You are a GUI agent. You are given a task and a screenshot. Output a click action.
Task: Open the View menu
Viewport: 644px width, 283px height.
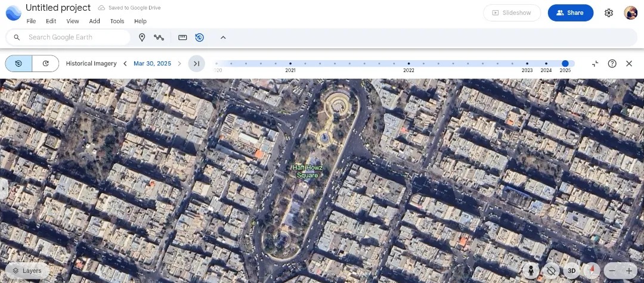tap(73, 21)
